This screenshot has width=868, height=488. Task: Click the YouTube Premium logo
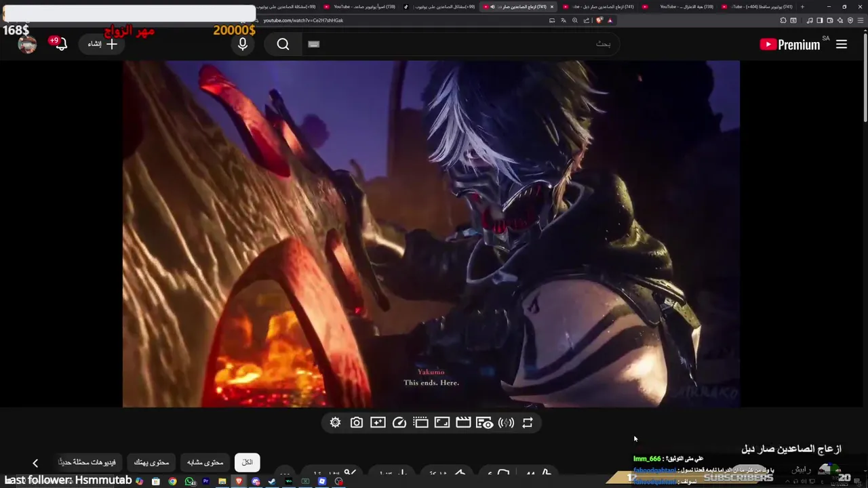coord(790,45)
